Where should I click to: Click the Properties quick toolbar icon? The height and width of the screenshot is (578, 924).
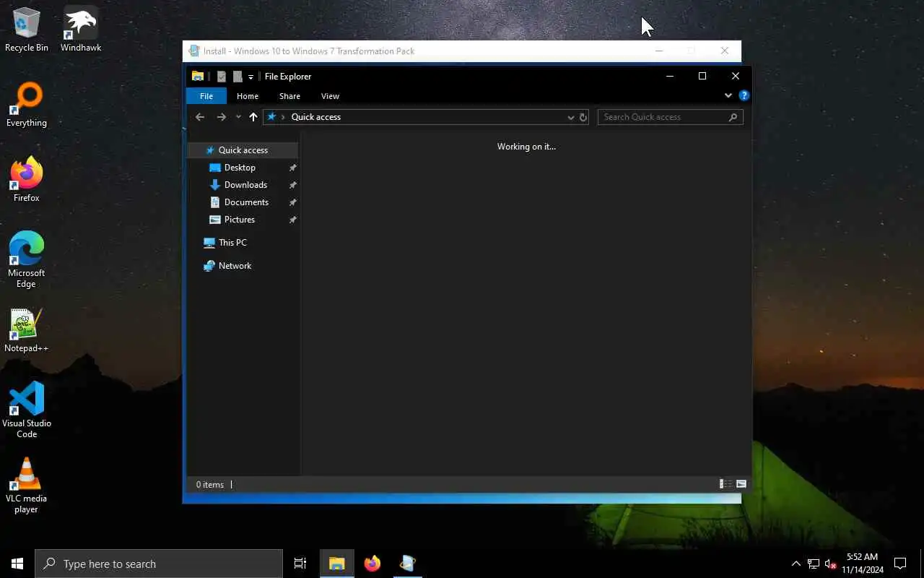(222, 77)
